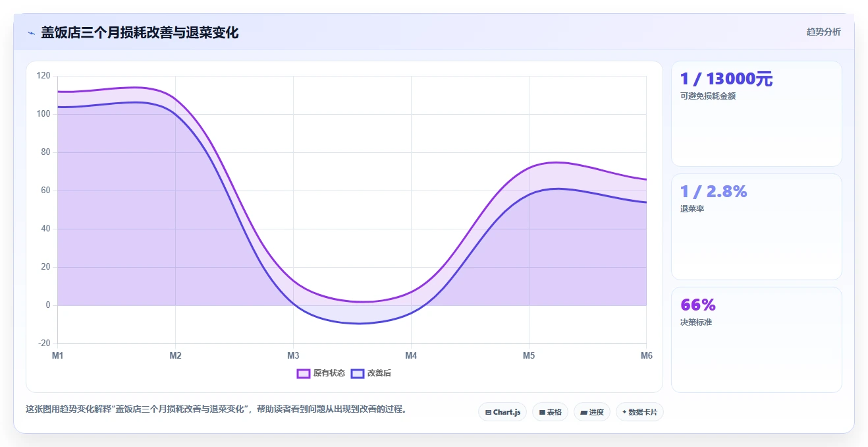The width and height of the screenshot is (868, 447).
Task: Click the 表格 tag square icon
Action: click(x=542, y=412)
